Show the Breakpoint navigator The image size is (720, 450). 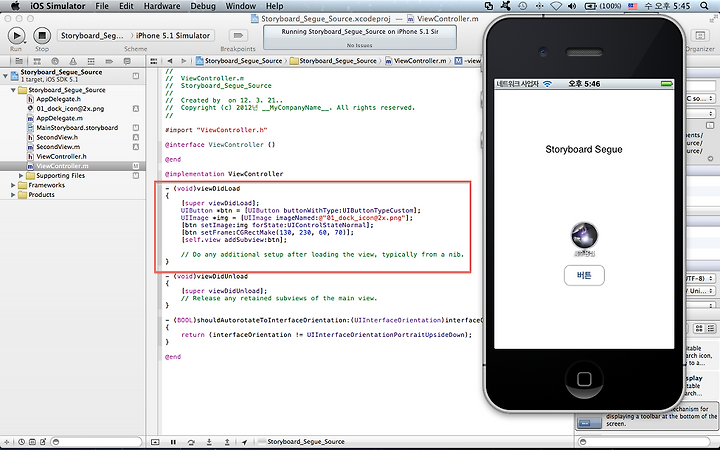pos(109,61)
